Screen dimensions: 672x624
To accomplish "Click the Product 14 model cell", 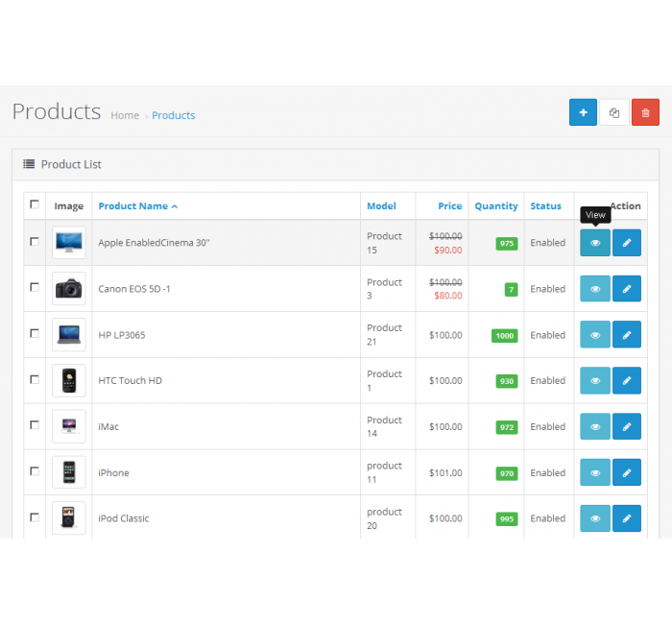I will [x=384, y=427].
